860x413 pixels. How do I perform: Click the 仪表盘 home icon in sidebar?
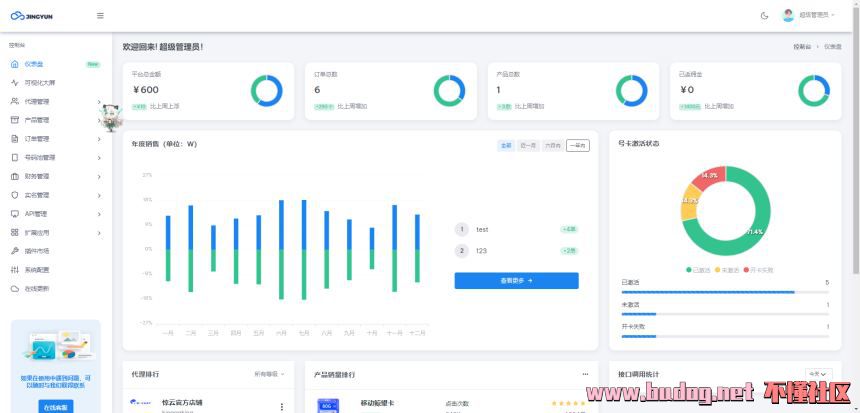click(15, 64)
